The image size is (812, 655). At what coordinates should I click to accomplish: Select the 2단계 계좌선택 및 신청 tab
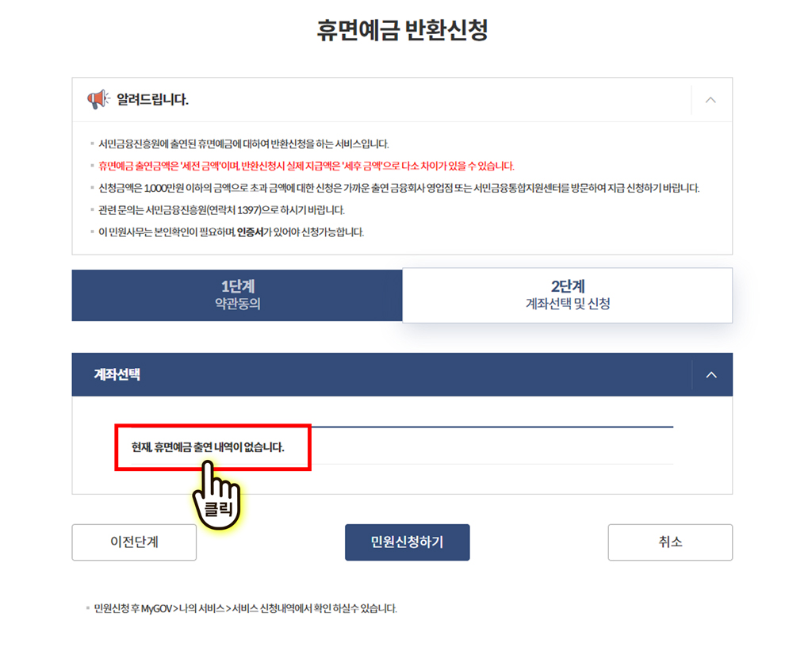coord(568,295)
